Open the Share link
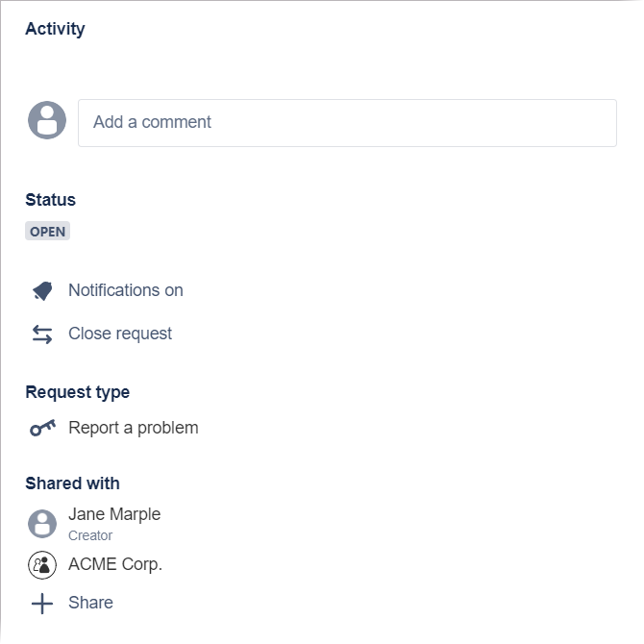644x644 pixels. 90,603
